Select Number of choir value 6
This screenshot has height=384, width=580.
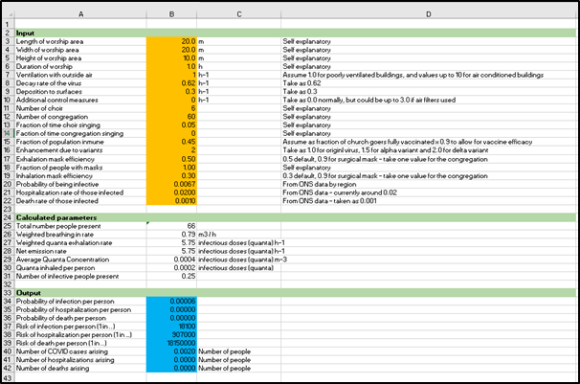pyautogui.click(x=172, y=108)
